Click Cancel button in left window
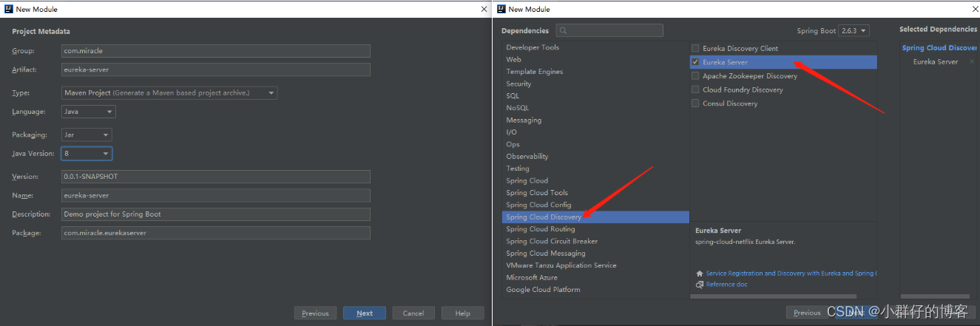The image size is (980, 326). (413, 313)
